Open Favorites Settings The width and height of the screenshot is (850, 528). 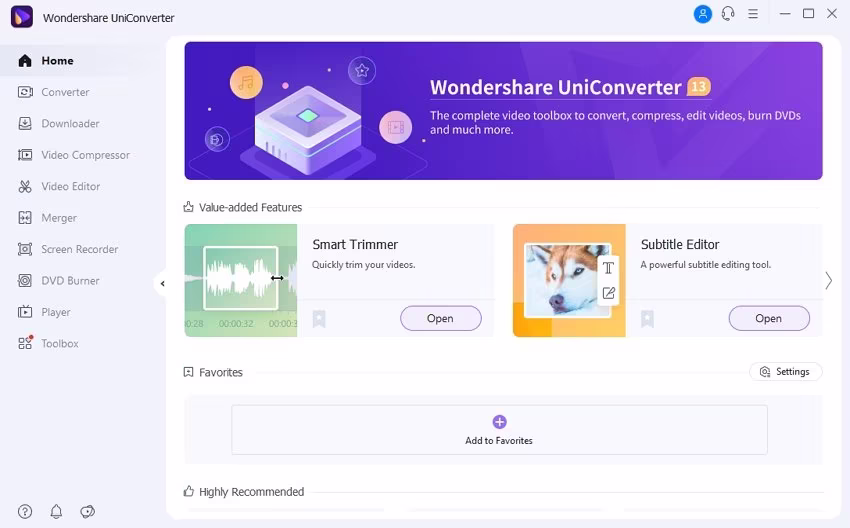tap(785, 372)
